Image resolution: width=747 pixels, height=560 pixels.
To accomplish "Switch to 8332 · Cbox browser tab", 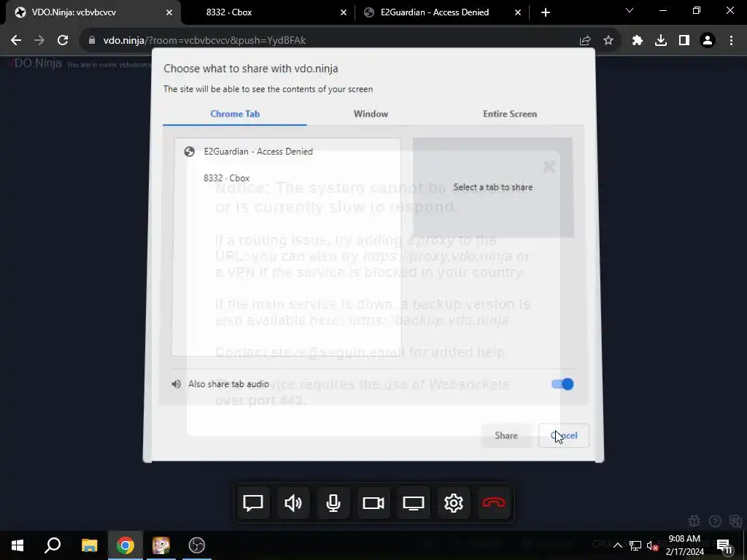I will (x=267, y=12).
